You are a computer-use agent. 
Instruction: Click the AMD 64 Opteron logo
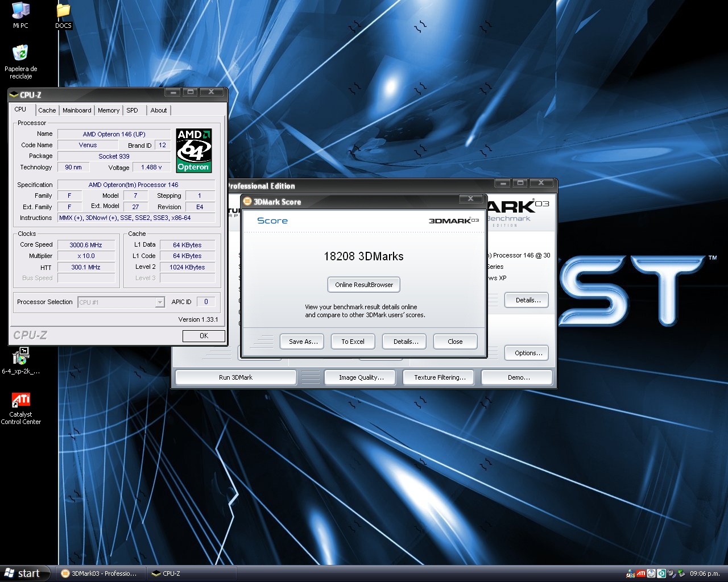point(193,151)
